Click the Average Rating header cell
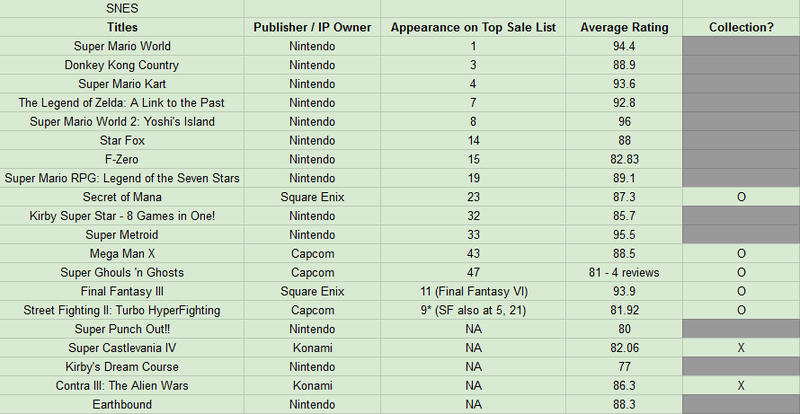 coord(624,27)
